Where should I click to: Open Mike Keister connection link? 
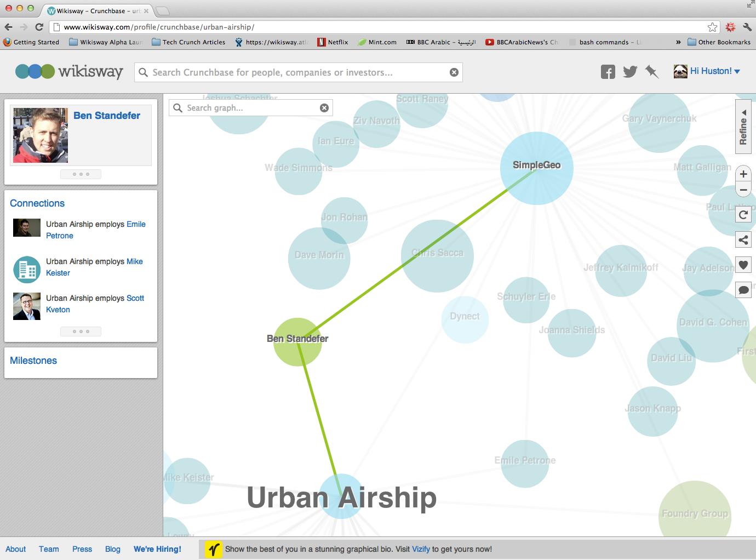point(94,267)
